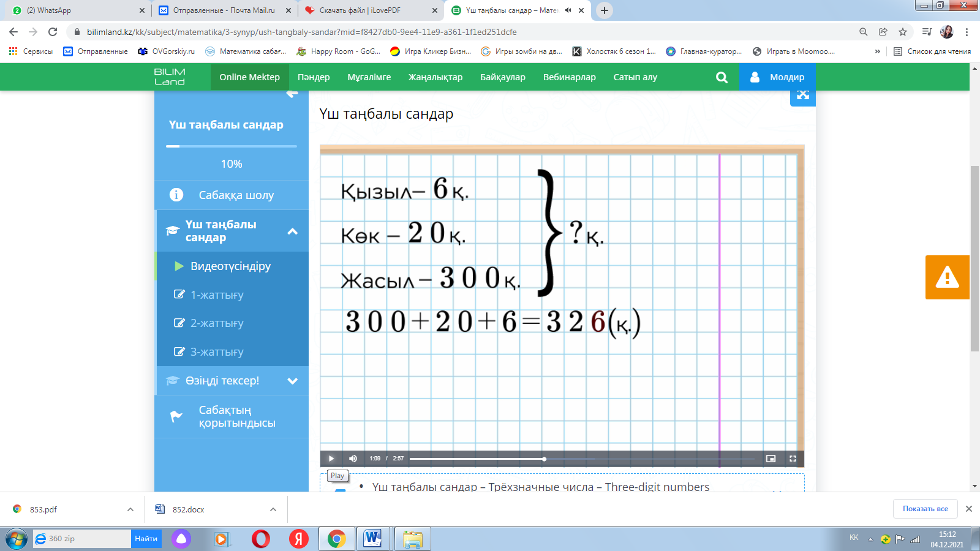Image resolution: width=980 pixels, height=551 pixels.
Task: Open 852.docx download options arrow
Action: 273,509
